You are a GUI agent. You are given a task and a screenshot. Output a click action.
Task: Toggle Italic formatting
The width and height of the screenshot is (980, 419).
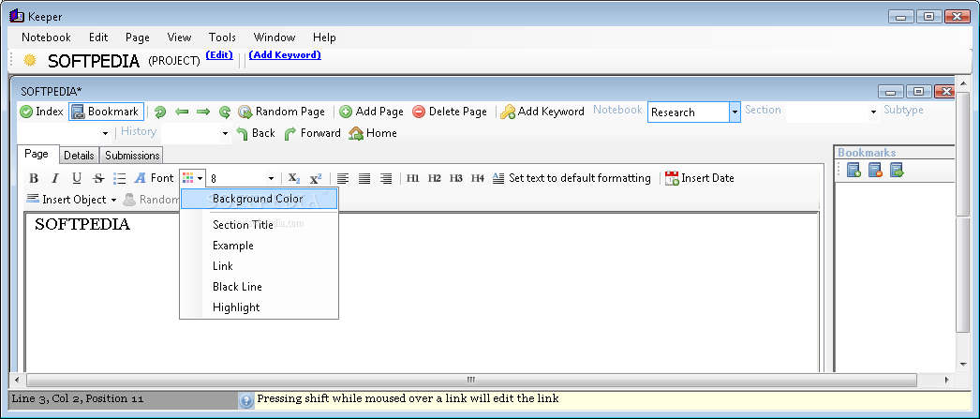click(55, 179)
